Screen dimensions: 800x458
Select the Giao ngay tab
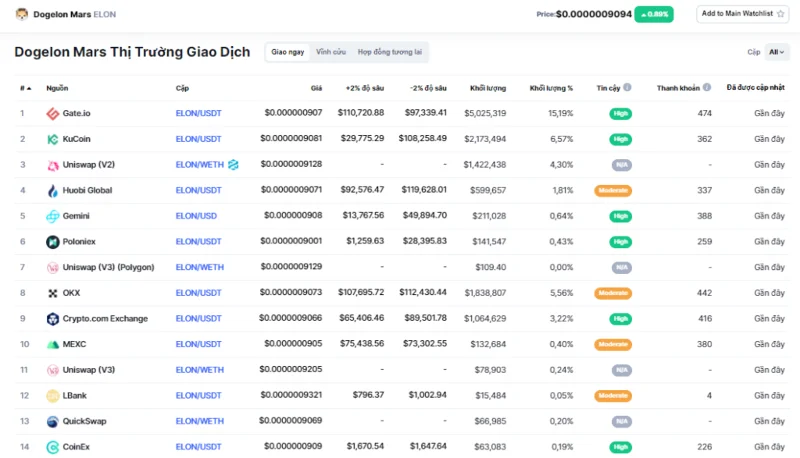point(288,52)
